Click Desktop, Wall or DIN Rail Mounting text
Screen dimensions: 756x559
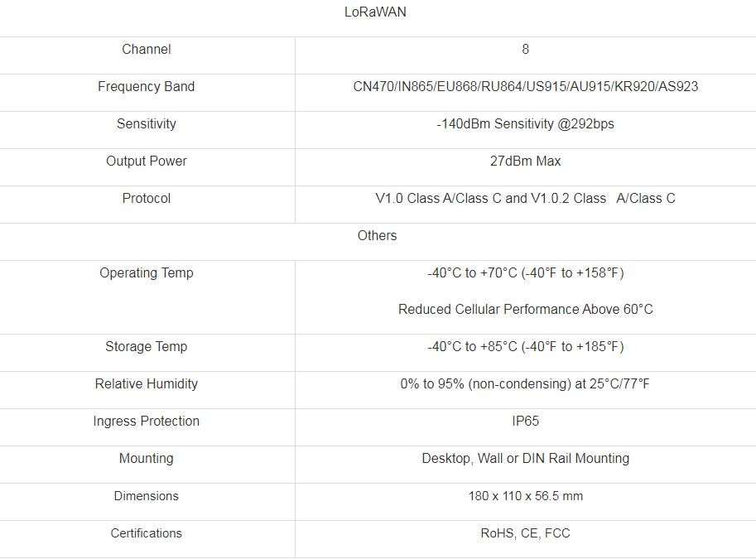[525, 458]
